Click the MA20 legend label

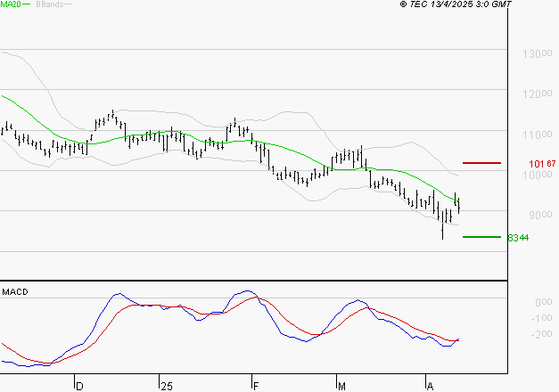click(x=10, y=4)
